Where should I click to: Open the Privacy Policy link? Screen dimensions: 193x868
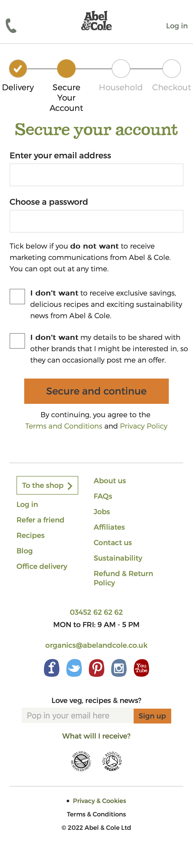click(144, 426)
